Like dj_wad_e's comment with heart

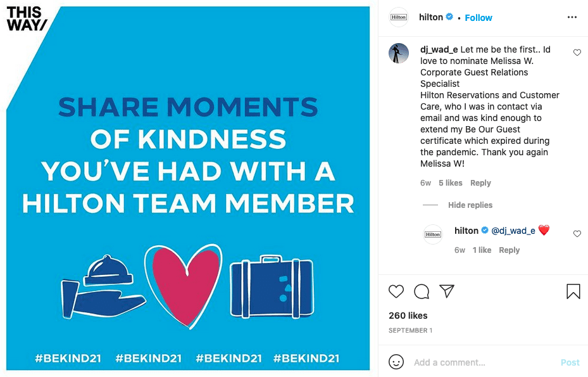(x=577, y=53)
